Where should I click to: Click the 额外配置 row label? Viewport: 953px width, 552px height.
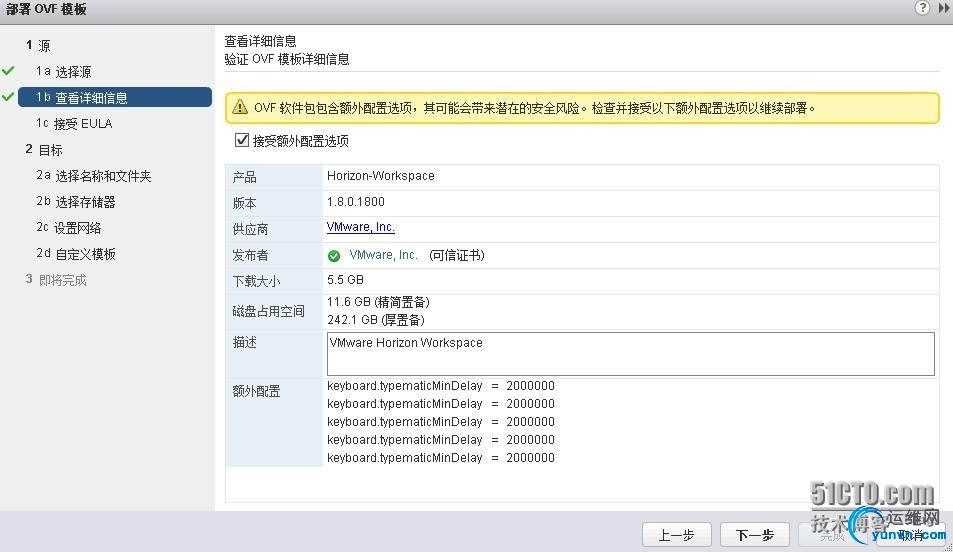tap(256, 392)
